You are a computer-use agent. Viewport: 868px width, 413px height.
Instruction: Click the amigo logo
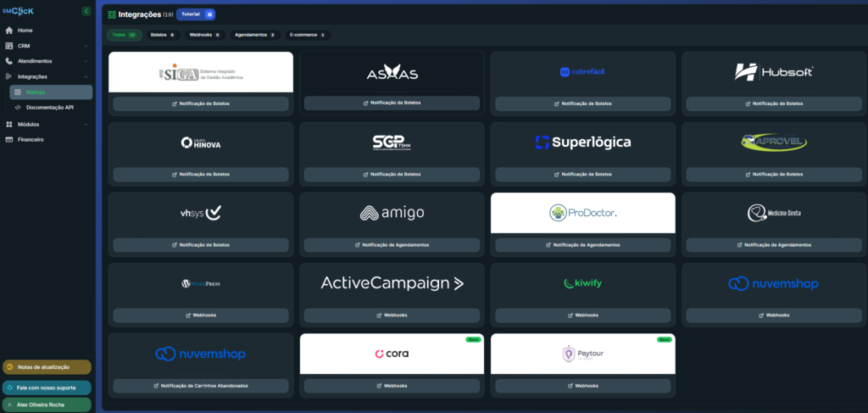(x=392, y=213)
